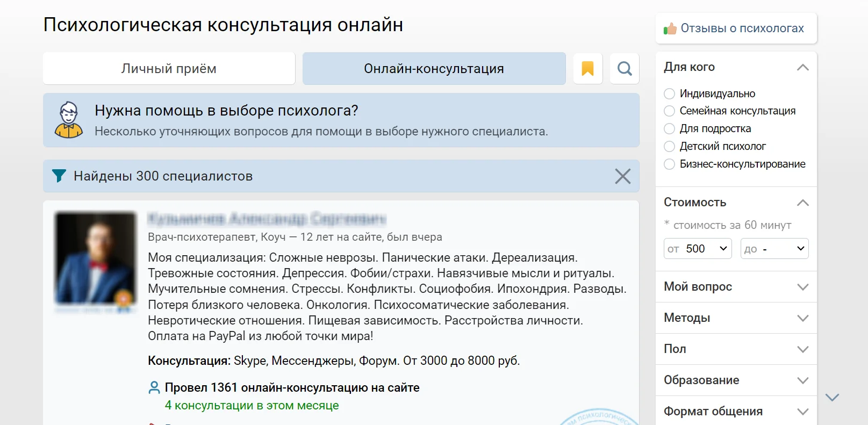868x425 pixels.
Task: Switch to the Личный приём tab
Action: [x=169, y=69]
